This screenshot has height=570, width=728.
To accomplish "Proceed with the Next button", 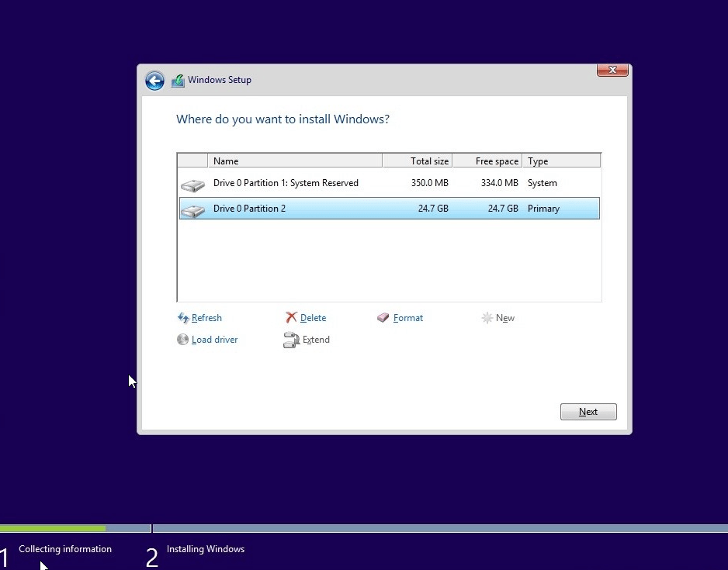I will click(x=588, y=412).
